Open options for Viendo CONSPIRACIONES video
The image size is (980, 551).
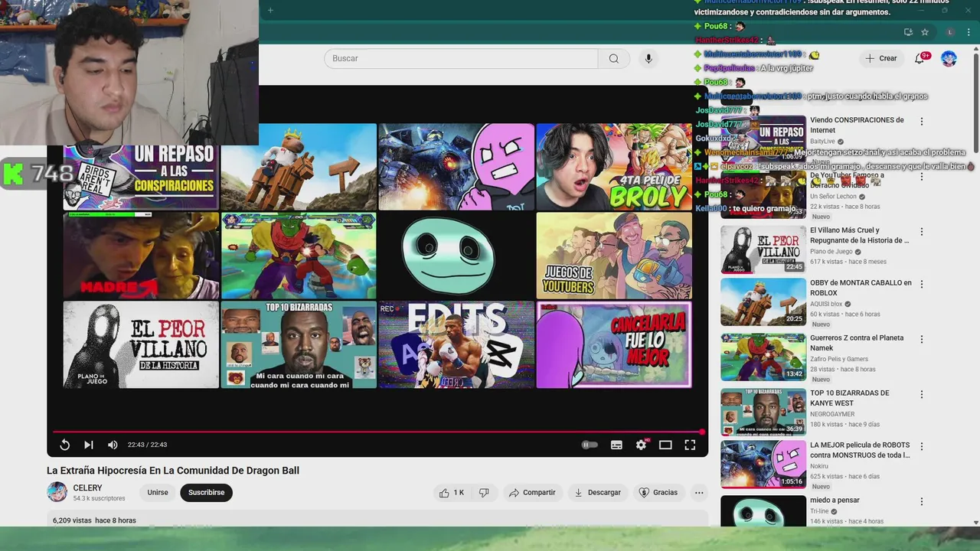point(922,122)
